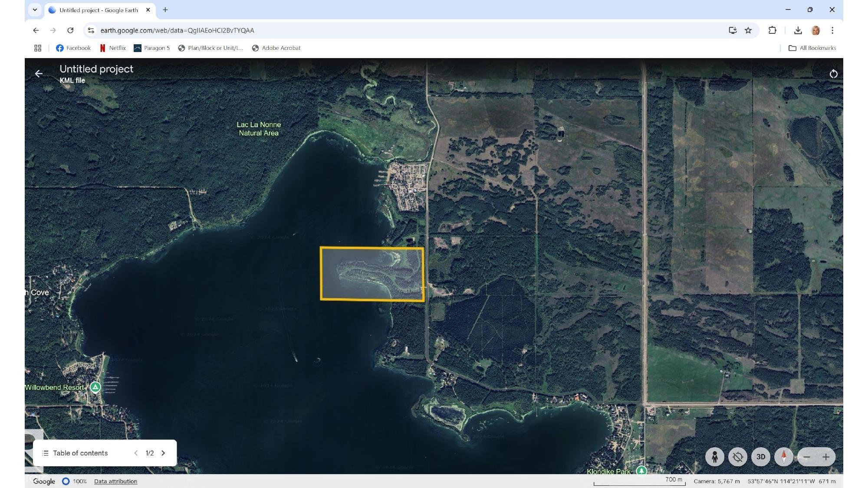This screenshot has height=488, width=868.
Task: Click the Klondike Park map marker
Action: 641,471
